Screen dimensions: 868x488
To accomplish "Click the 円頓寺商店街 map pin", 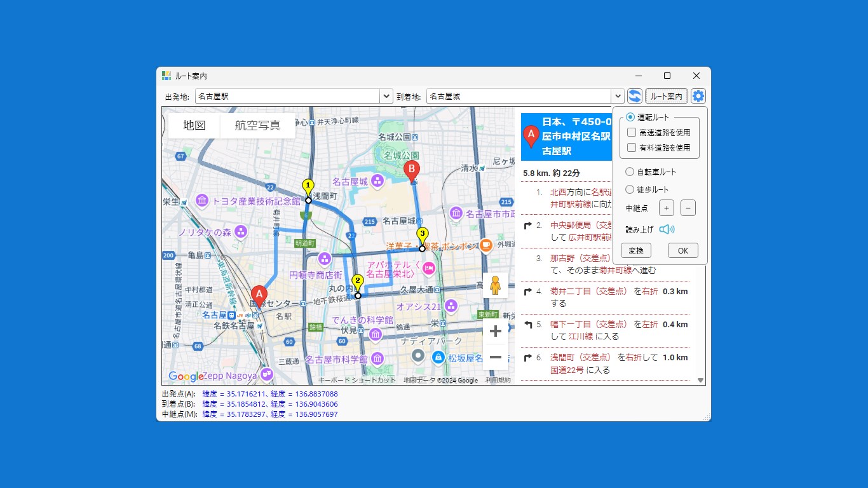I will tap(325, 259).
